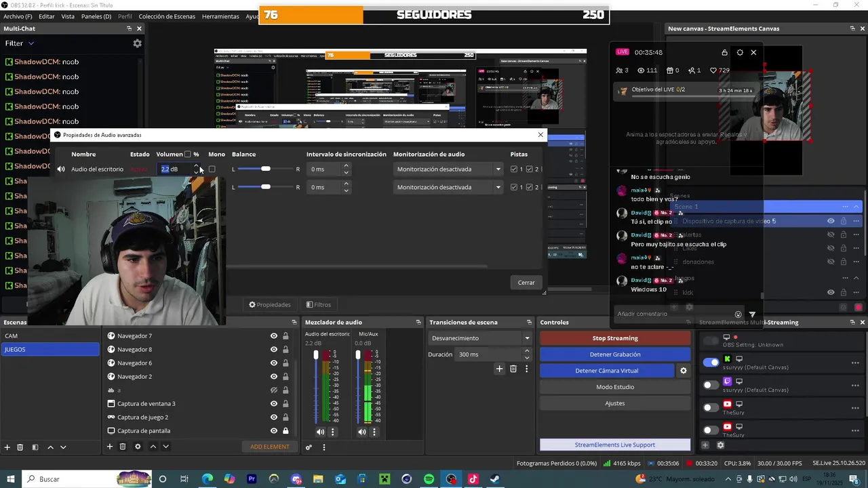Open Multi-Streaming settings gear

point(720,445)
